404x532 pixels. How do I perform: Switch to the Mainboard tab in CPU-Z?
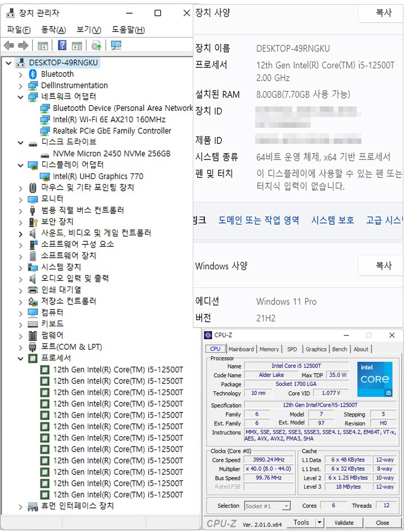tap(241, 349)
